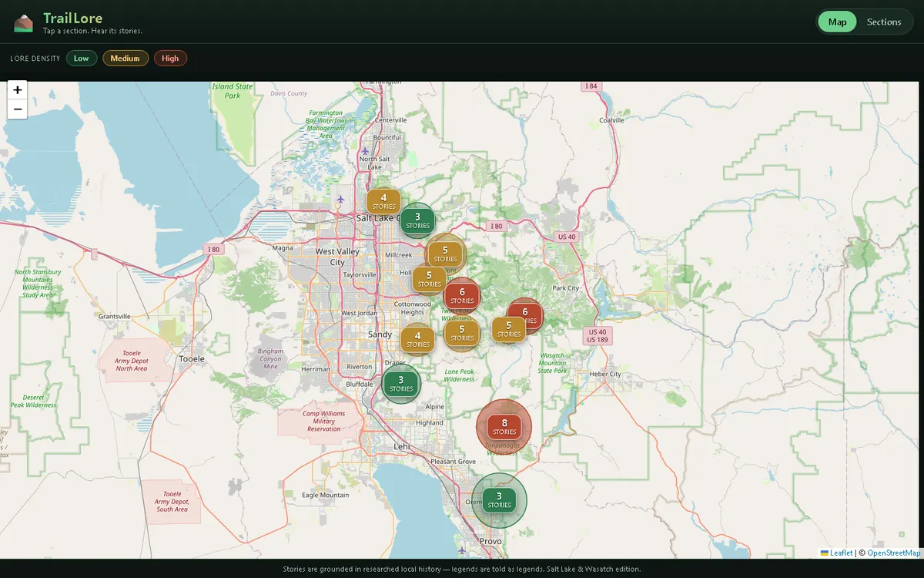Tap the 5 stories marker near Millcreek
Image resolution: width=924 pixels, height=578 pixels.
click(x=445, y=254)
